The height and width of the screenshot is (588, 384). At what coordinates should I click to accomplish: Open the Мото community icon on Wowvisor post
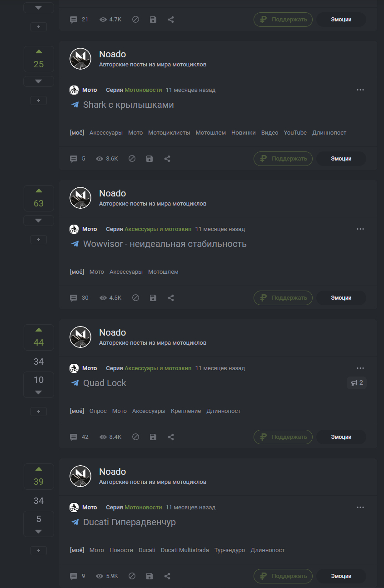click(x=74, y=229)
